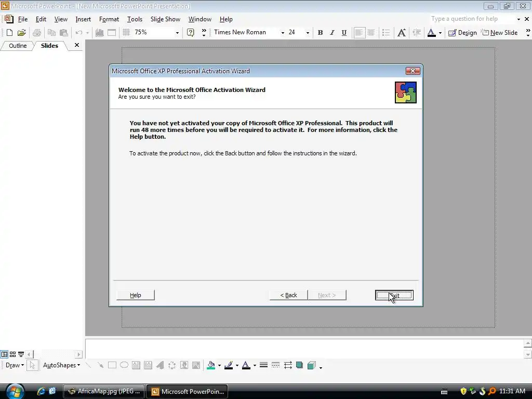Open the Windows Start orb
Screen dimensions: 532x399
click(x=15, y=391)
